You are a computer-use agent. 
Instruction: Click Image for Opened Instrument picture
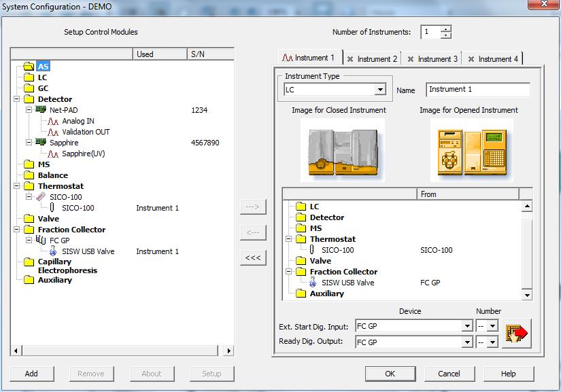click(472, 150)
